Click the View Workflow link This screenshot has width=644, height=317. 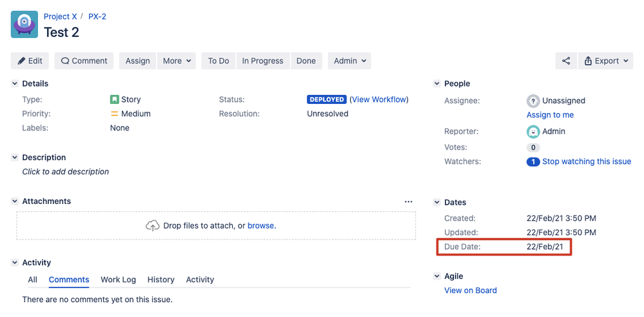click(x=379, y=99)
